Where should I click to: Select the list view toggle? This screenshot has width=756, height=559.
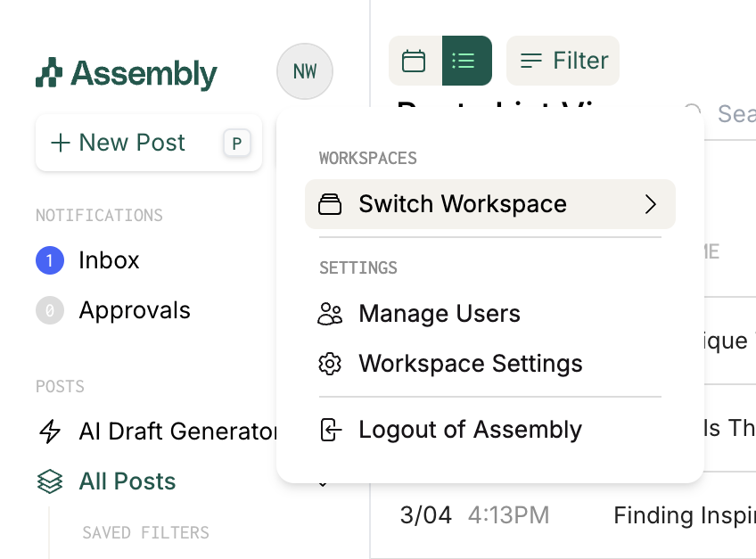tap(466, 61)
